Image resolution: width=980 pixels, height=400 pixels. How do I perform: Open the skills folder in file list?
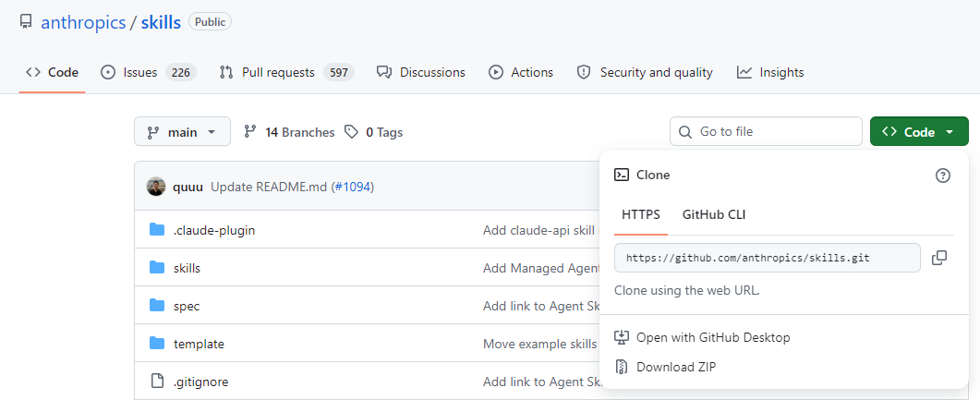coord(187,268)
